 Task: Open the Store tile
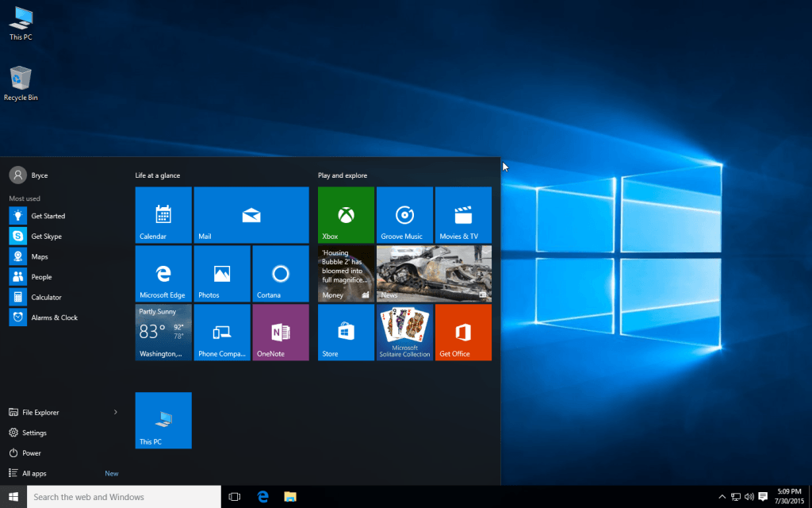346,333
